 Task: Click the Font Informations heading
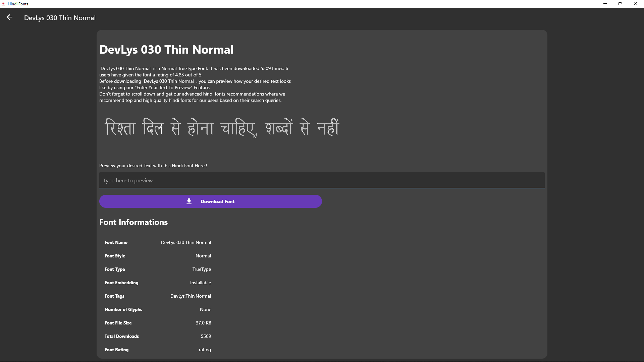133,222
